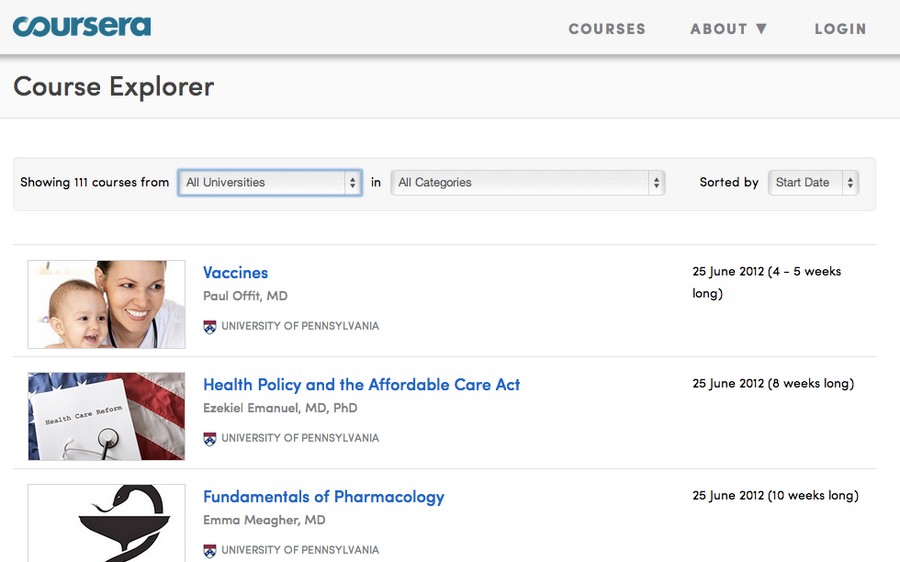This screenshot has width=900, height=562.
Task: Click the Coursera logo
Action: pos(82,26)
